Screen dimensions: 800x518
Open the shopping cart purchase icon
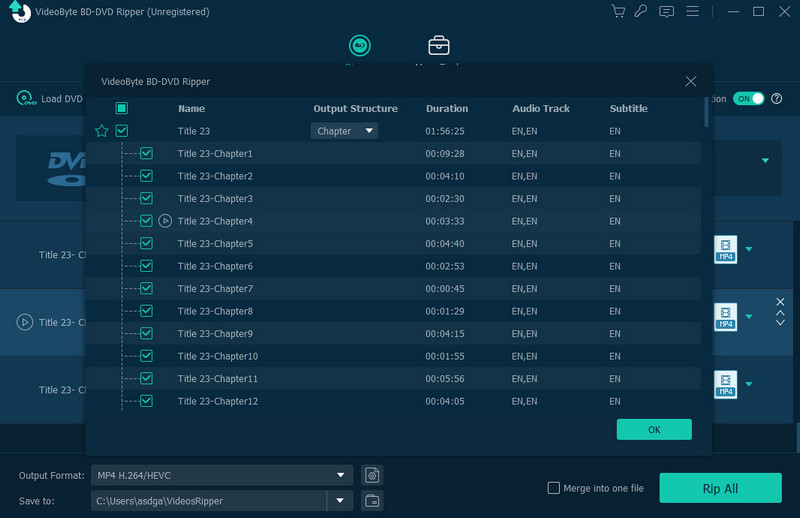coord(618,12)
